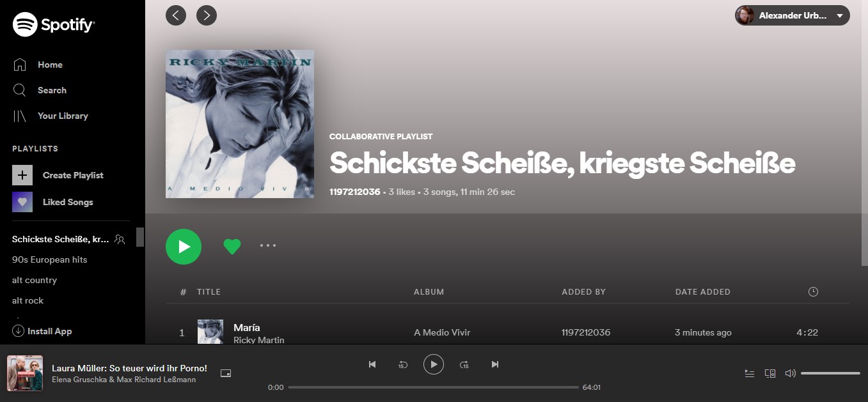Open the connect to a device menu
The image size is (868, 402).
click(x=770, y=373)
